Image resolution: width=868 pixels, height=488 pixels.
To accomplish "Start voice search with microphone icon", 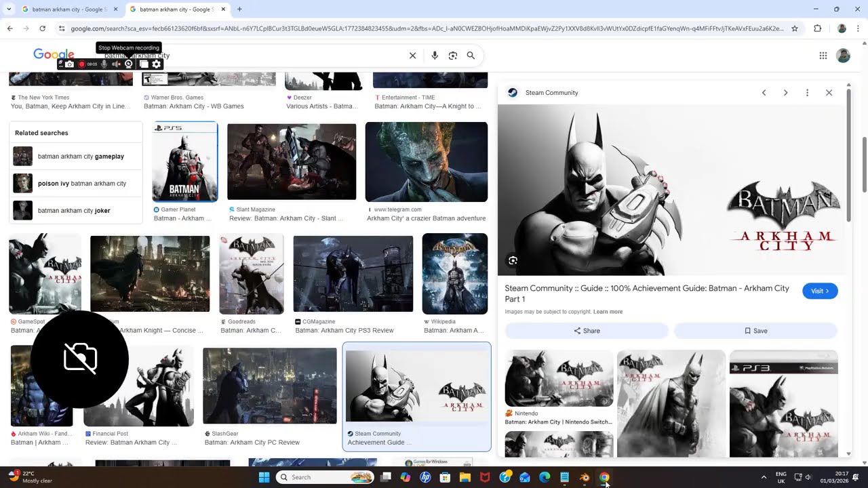I will [435, 56].
